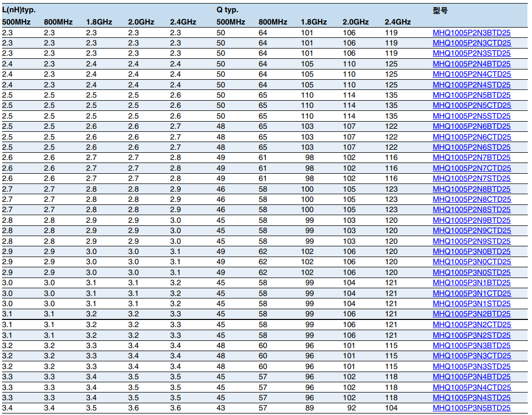View details for MHQ1005P3N2BTD25

point(472,314)
